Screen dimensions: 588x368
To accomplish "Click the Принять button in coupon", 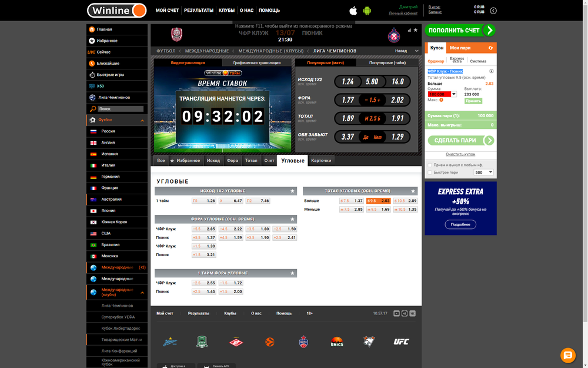I will pos(473,101).
